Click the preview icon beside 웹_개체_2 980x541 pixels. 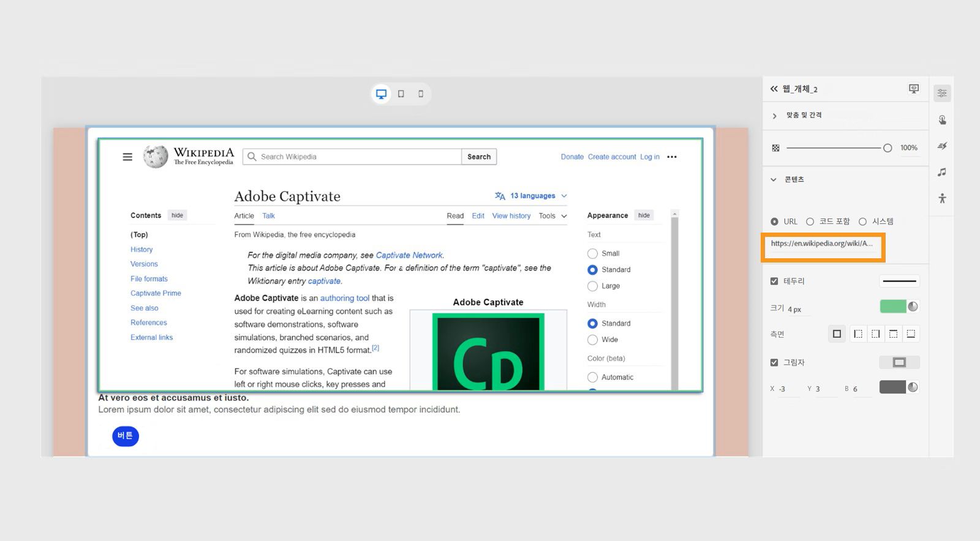(x=914, y=89)
